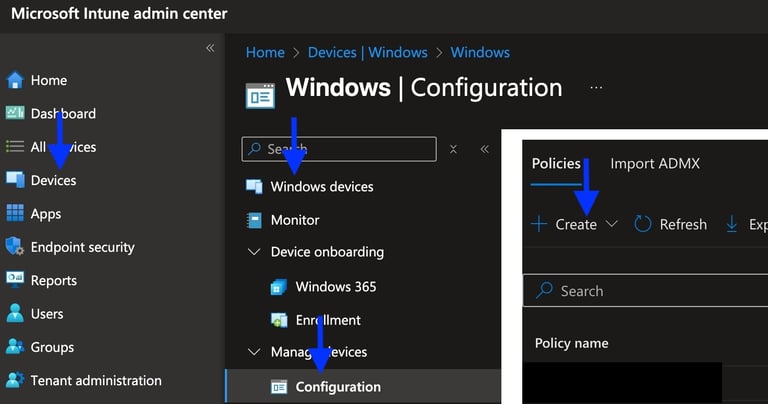The image size is (768, 404).
Task: Switch to the Import ADMX tab
Action: click(x=655, y=164)
